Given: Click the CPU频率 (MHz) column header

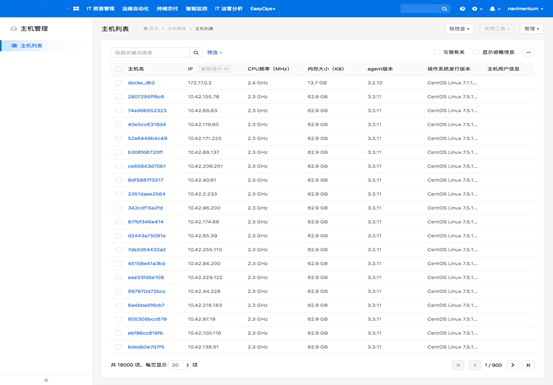Looking at the screenshot, I should coord(268,69).
